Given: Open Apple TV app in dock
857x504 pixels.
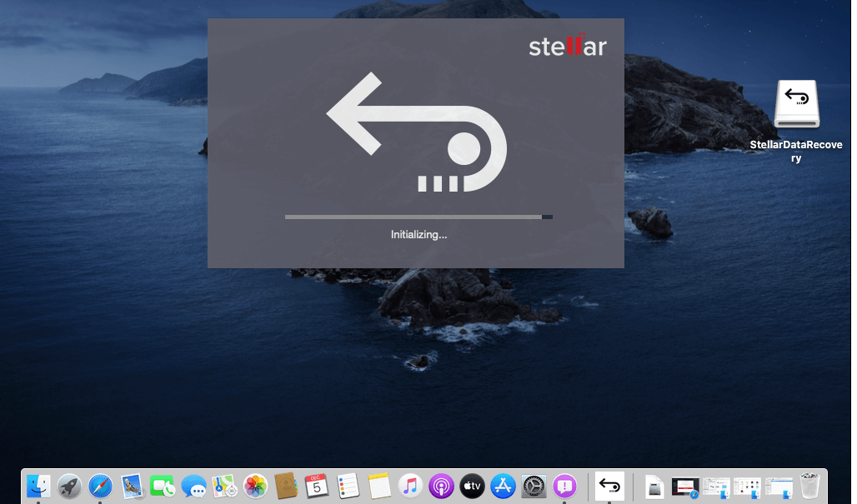Looking at the screenshot, I should click(x=472, y=486).
